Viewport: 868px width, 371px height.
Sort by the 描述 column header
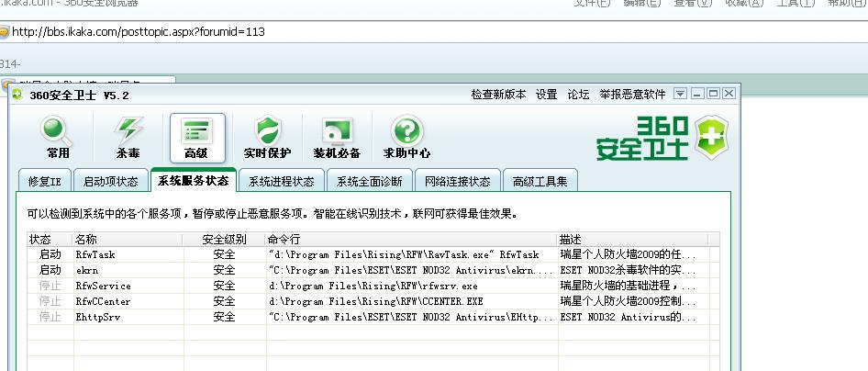(633, 239)
